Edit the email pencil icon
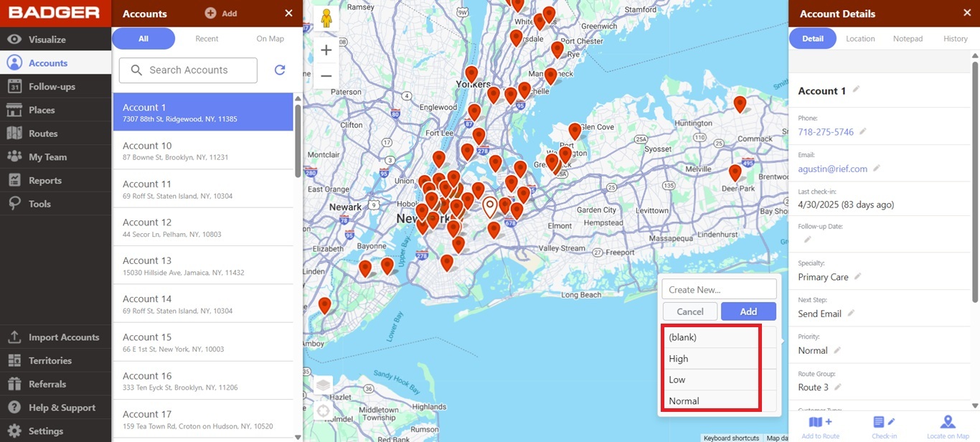 click(x=877, y=168)
